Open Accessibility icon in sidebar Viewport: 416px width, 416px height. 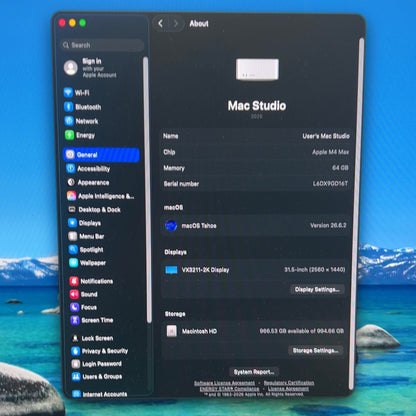(71, 168)
